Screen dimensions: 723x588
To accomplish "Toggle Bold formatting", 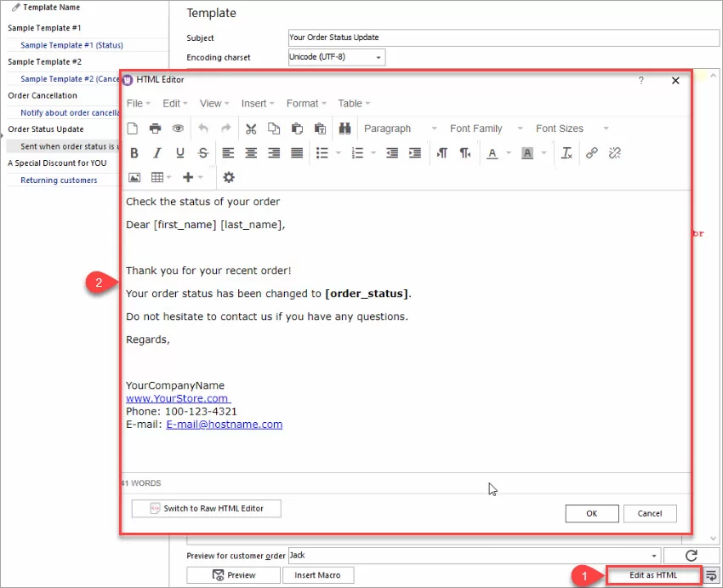I will (134, 153).
